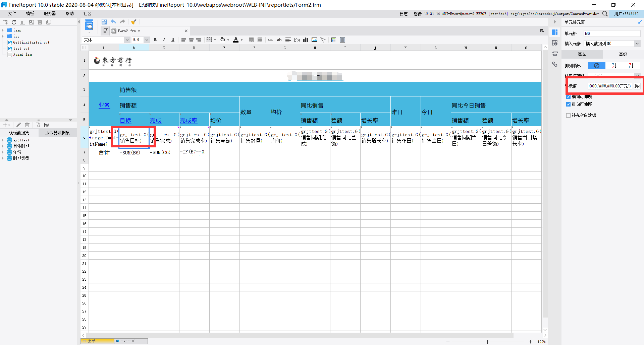Click the 显示值 formula input field
The height and width of the screenshot is (345, 644).
(610, 86)
